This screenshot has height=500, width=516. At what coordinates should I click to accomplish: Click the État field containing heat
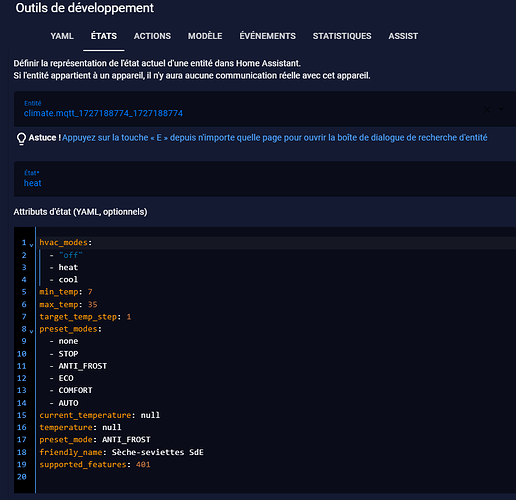pyautogui.click(x=265, y=179)
